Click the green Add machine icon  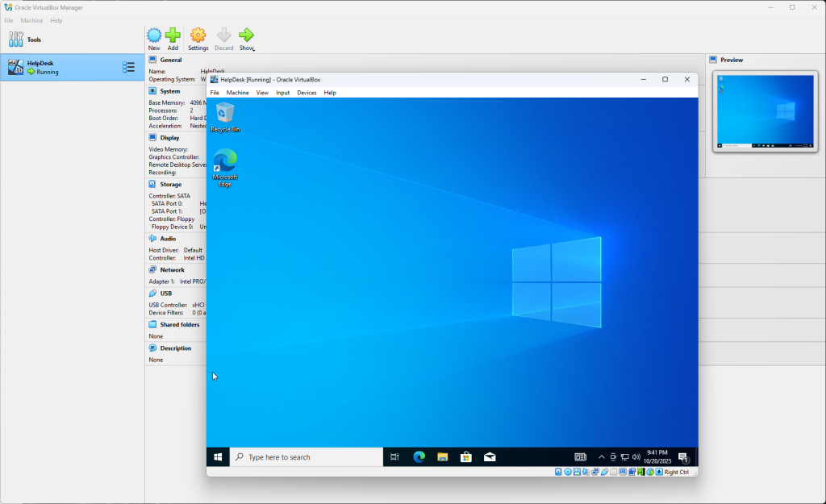click(x=173, y=35)
